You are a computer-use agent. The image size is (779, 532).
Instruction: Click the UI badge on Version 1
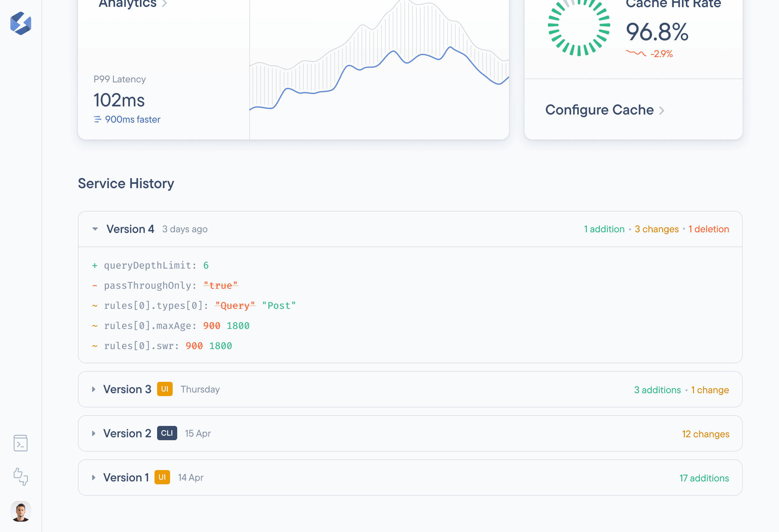click(x=162, y=478)
